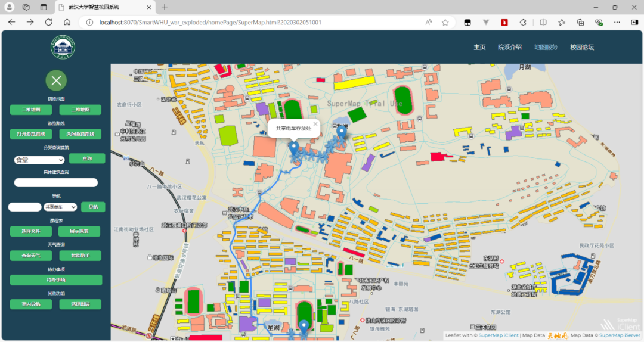Add page to favorites with star icon
644x342 pixels.
(x=445, y=22)
